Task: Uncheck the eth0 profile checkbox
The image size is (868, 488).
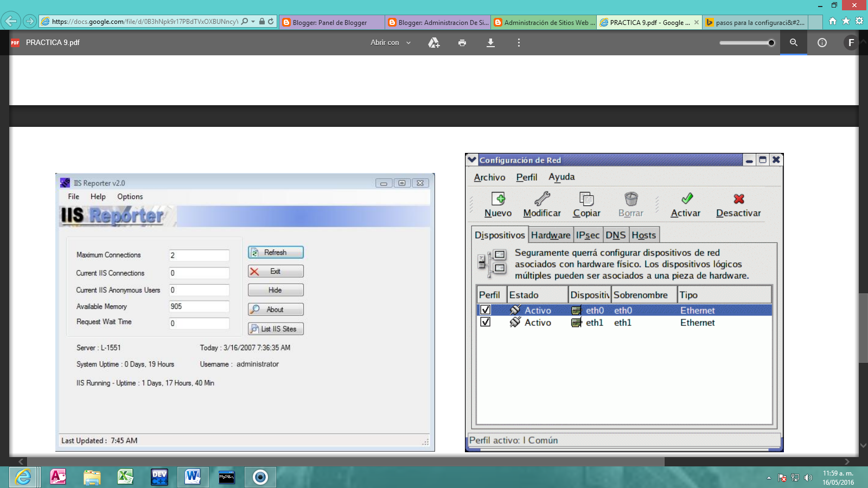Action: click(x=486, y=310)
